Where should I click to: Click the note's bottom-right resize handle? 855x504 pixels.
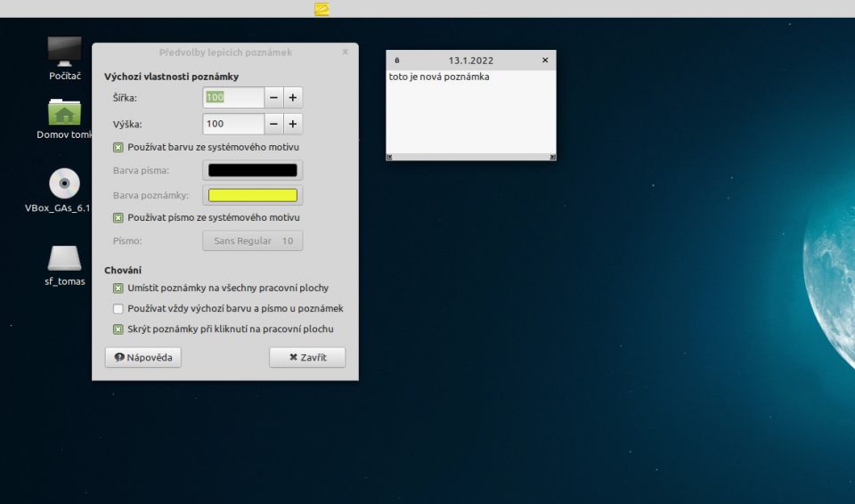(552, 157)
